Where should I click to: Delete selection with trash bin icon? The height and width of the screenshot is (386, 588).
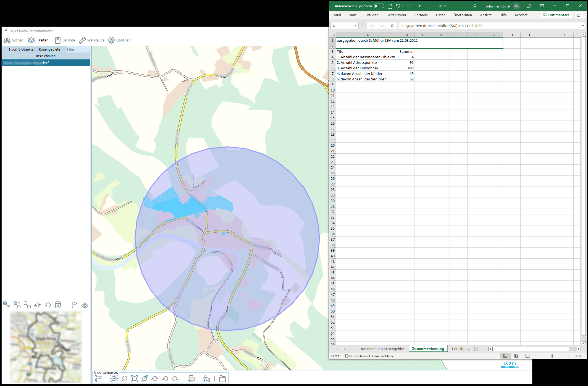click(58, 305)
